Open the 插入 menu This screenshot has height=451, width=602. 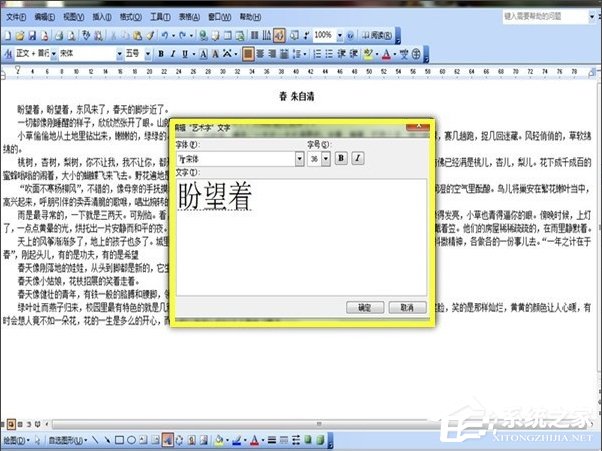[x=105, y=17]
